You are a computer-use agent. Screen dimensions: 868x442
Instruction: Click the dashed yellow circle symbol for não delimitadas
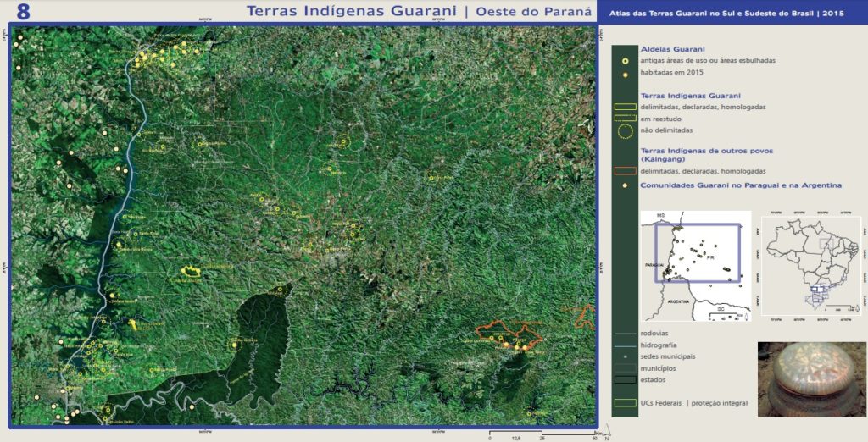[x=625, y=131]
